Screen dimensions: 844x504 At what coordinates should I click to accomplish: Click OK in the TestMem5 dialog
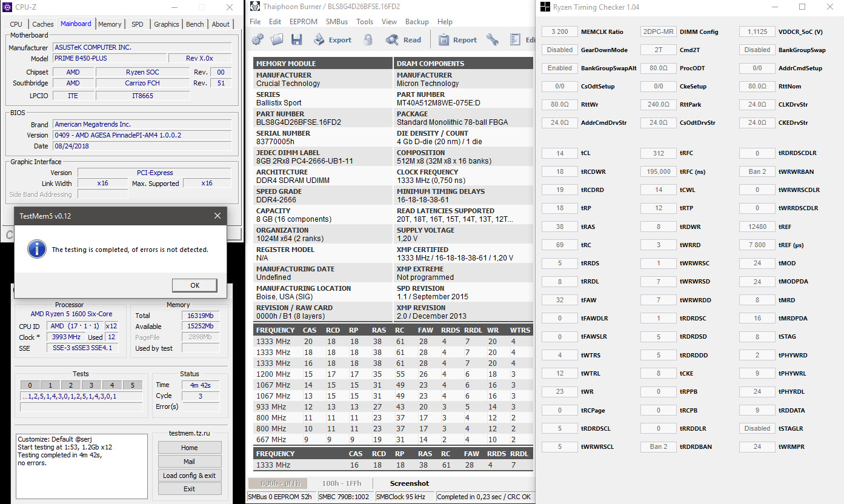coord(194,285)
